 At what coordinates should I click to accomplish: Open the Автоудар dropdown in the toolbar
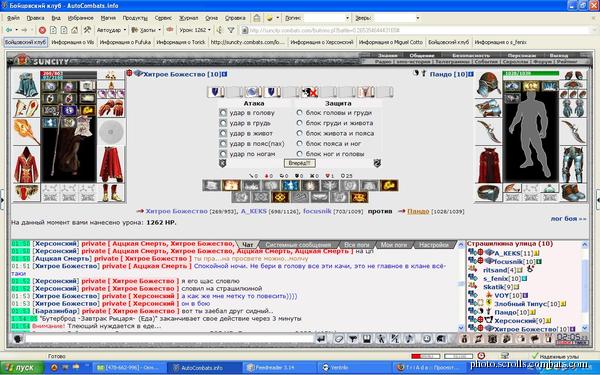[111, 30]
